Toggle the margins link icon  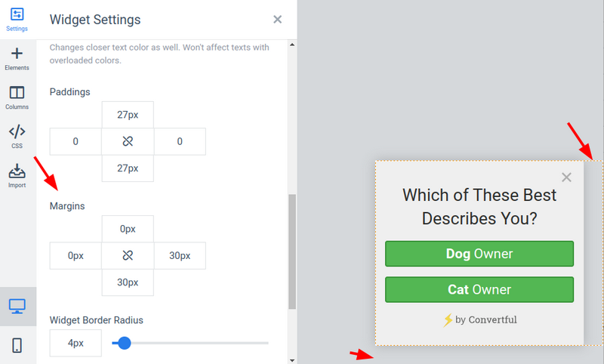(x=128, y=255)
